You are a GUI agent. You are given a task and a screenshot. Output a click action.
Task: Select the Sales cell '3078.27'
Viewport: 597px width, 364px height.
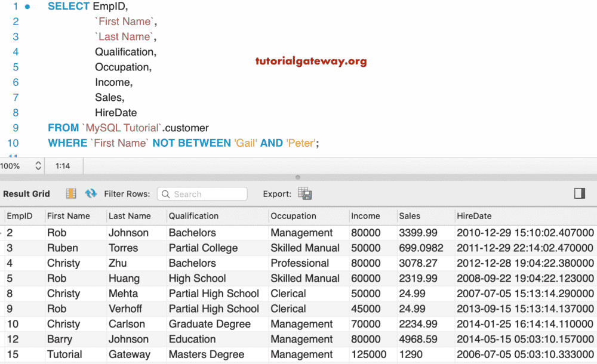click(418, 263)
